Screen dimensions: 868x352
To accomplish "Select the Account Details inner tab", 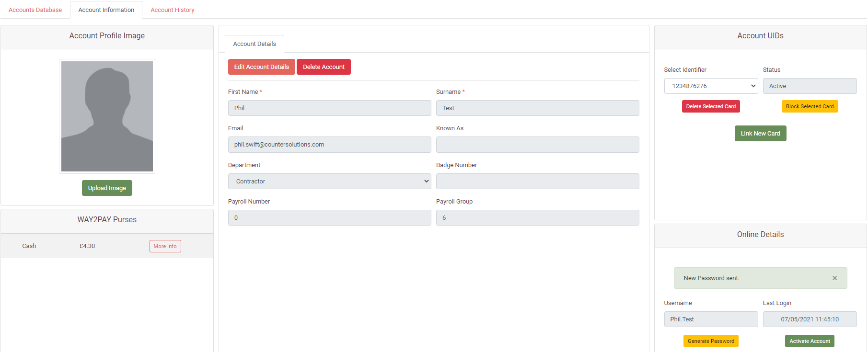I will (255, 44).
